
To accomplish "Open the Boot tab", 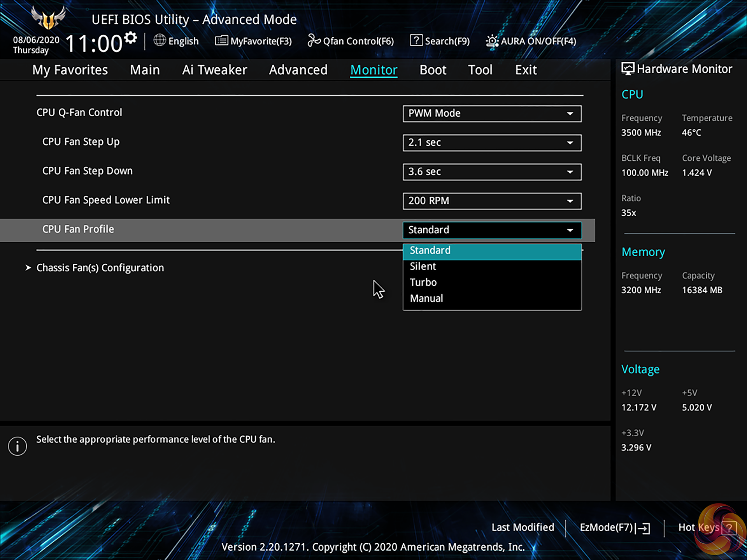I will (x=433, y=70).
